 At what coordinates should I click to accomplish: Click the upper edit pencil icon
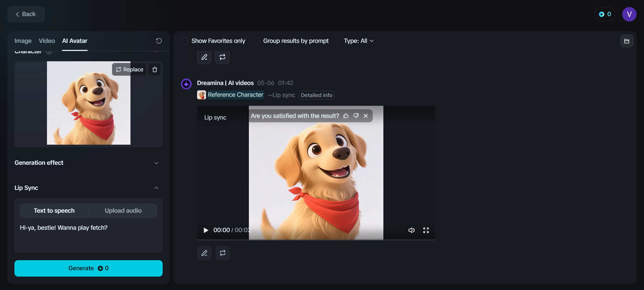(204, 57)
